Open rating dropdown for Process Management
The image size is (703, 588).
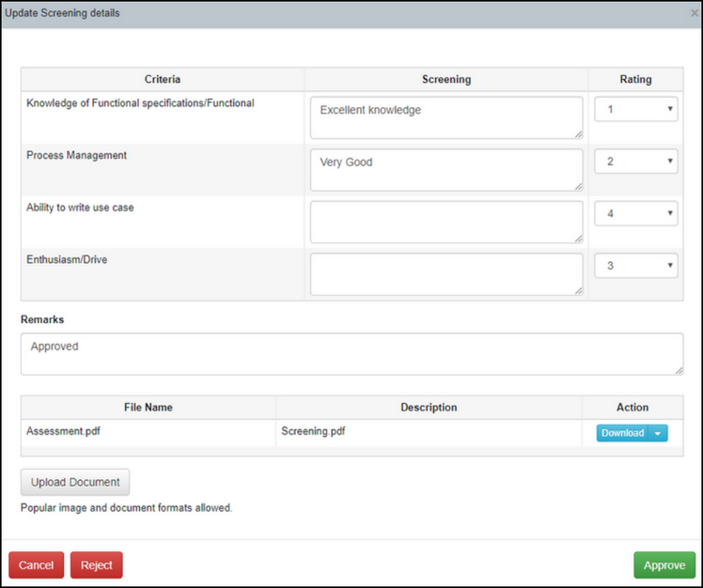click(635, 162)
